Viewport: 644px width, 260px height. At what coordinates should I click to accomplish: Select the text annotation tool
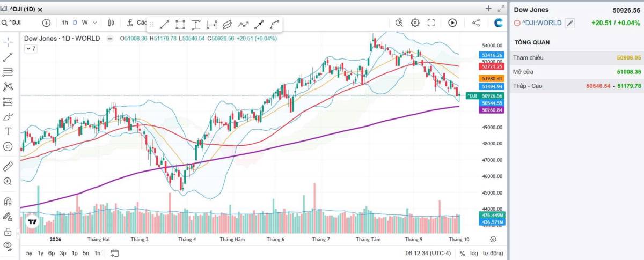(x=8, y=131)
